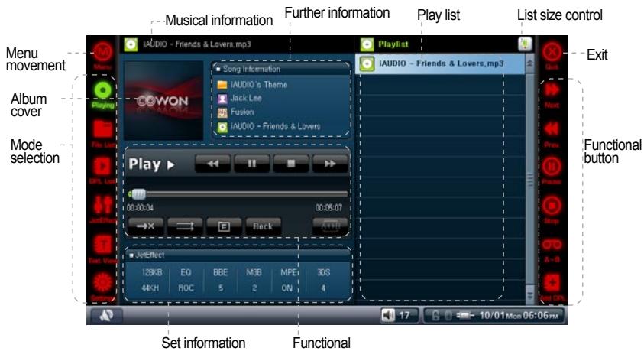Go back with the red Prev button

coord(552,129)
